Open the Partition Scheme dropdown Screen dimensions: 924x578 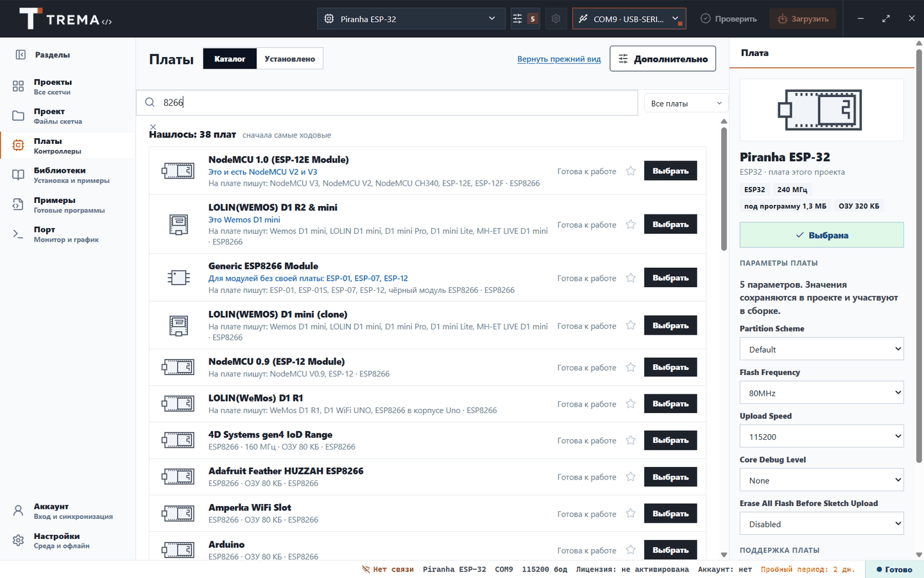(x=821, y=349)
